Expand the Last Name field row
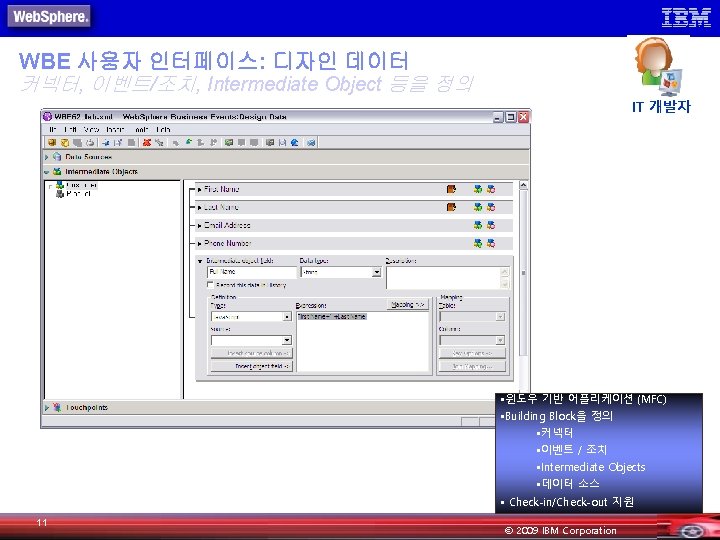 pyautogui.click(x=199, y=208)
